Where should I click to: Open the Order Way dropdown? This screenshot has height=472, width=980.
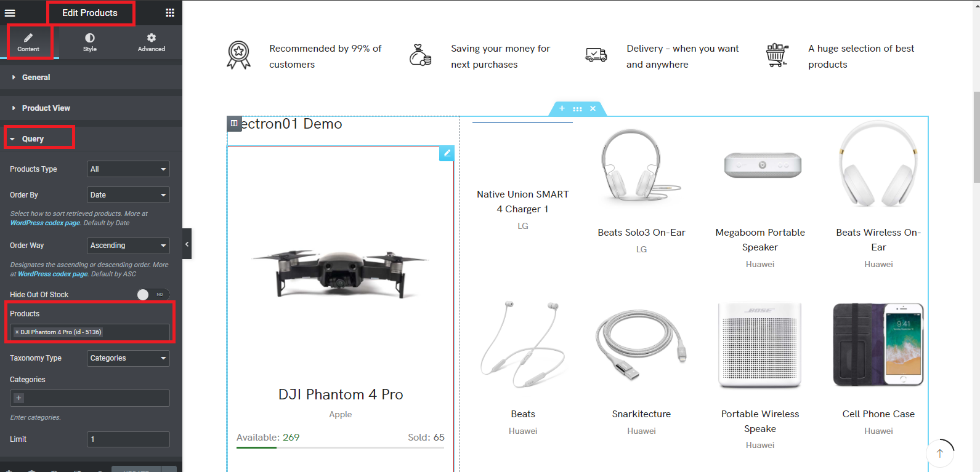pos(128,246)
